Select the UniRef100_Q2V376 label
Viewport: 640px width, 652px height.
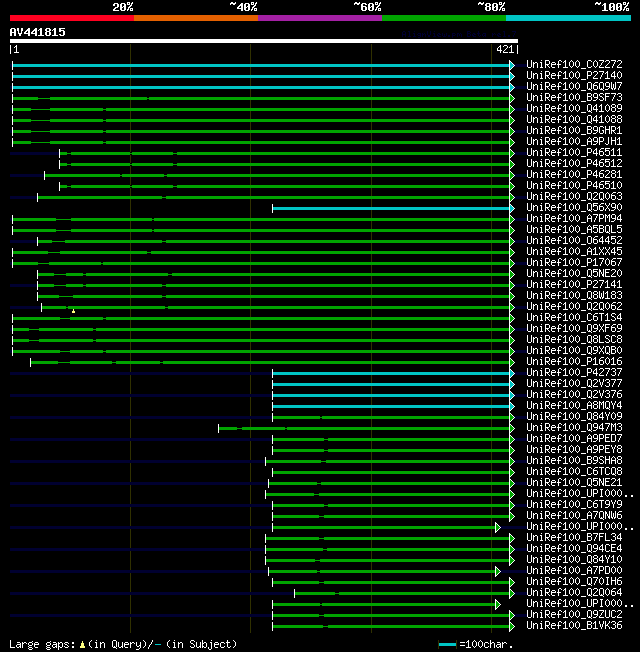coord(574,394)
